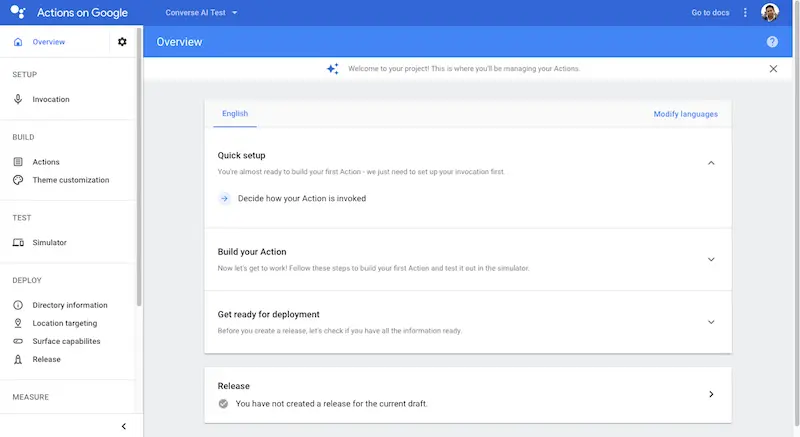
Task: Click the MEASURE section label
Action: point(31,397)
